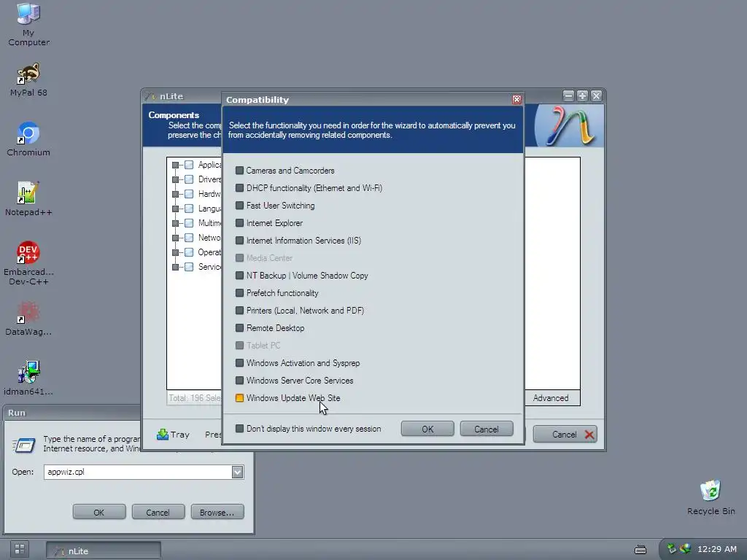
Task: Check the Services component checkbox in tree
Action: point(189,267)
